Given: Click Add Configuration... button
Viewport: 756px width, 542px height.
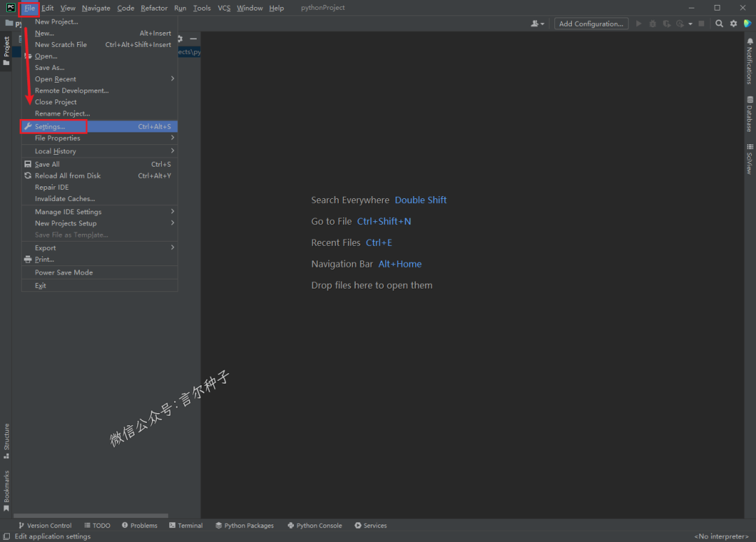Looking at the screenshot, I should click(x=591, y=24).
